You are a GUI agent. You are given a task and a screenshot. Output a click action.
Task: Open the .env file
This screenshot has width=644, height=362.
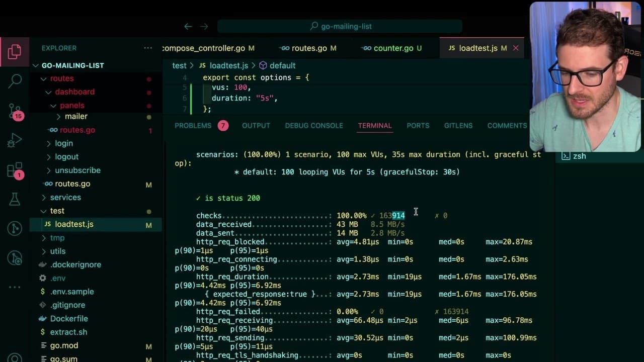(96, 278)
